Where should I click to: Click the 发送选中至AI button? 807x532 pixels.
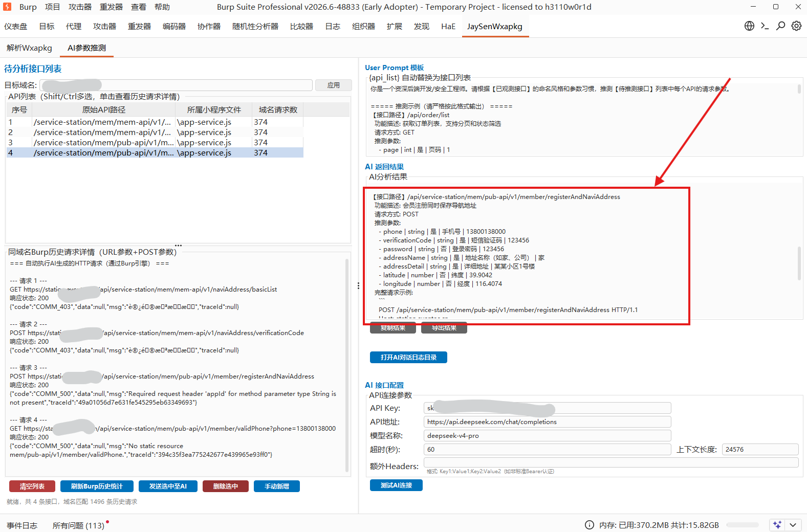168,486
